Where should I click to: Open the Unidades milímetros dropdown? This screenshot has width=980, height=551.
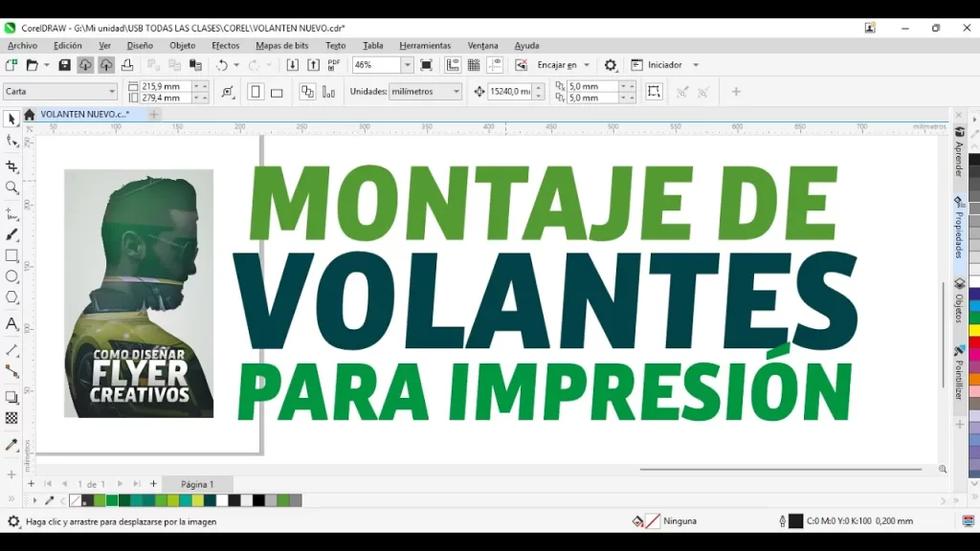tap(455, 92)
